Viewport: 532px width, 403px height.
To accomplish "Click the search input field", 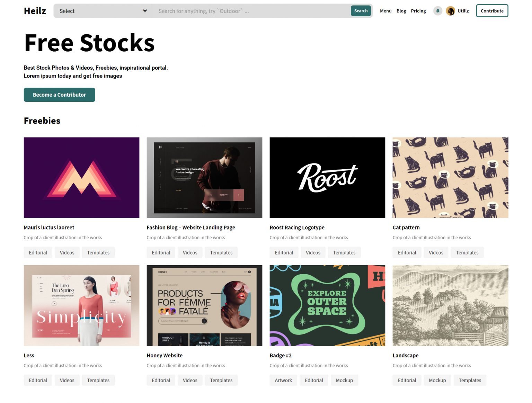I will coord(252,11).
